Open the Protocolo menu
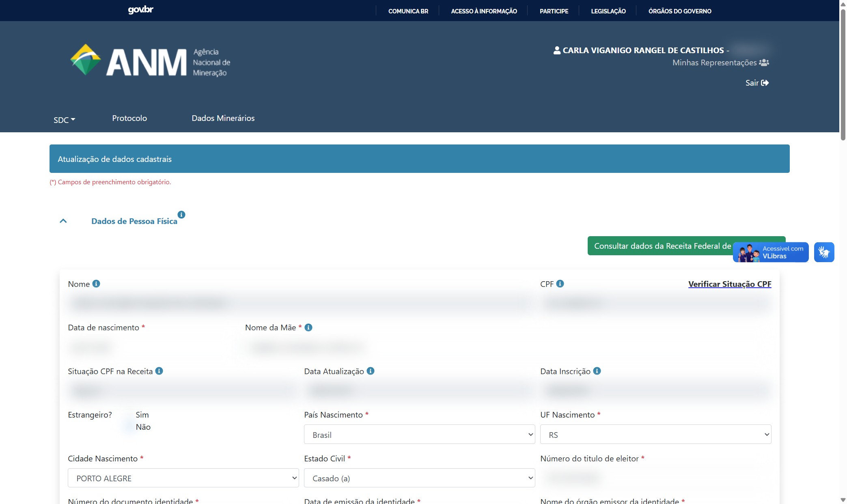The width and height of the screenshot is (847, 504). (129, 118)
